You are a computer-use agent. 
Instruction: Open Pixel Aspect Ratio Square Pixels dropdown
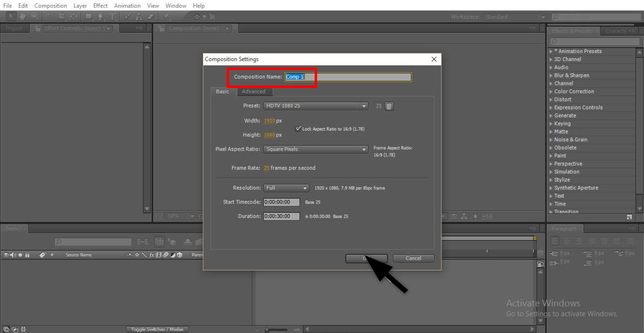316,149
